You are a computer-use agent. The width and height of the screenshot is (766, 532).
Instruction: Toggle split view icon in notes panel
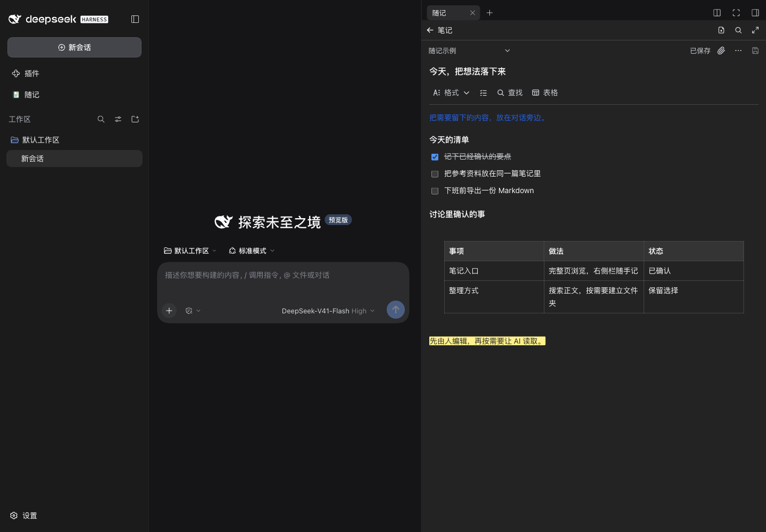(x=717, y=13)
